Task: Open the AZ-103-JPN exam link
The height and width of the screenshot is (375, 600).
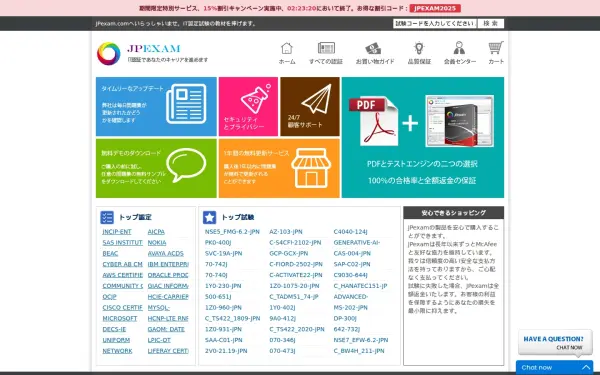Action: pyautogui.click(x=286, y=232)
